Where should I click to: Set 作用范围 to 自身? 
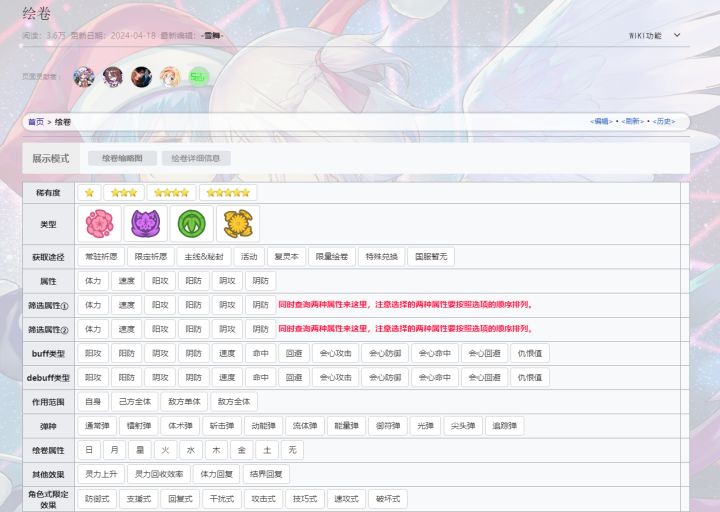click(93, 402)
